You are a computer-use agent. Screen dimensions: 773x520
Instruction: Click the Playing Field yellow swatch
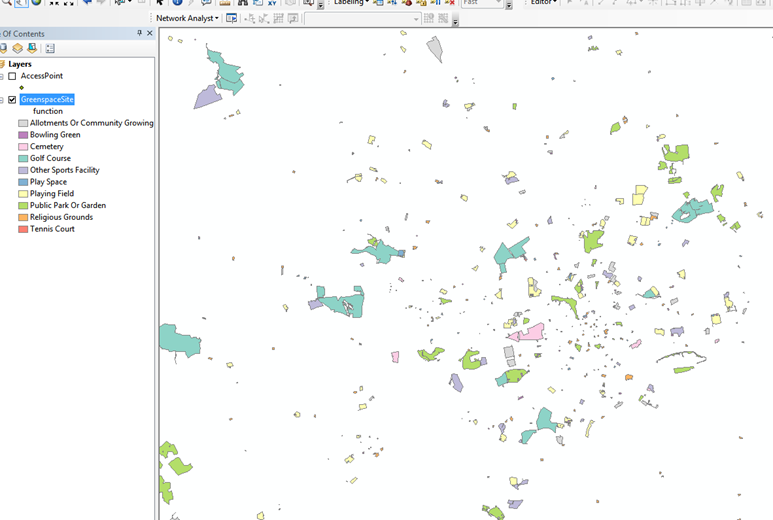[x=23, y=194]
